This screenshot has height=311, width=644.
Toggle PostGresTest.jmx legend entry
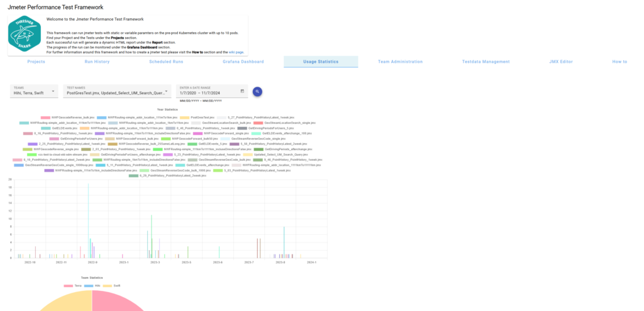[x=197, y=117]
